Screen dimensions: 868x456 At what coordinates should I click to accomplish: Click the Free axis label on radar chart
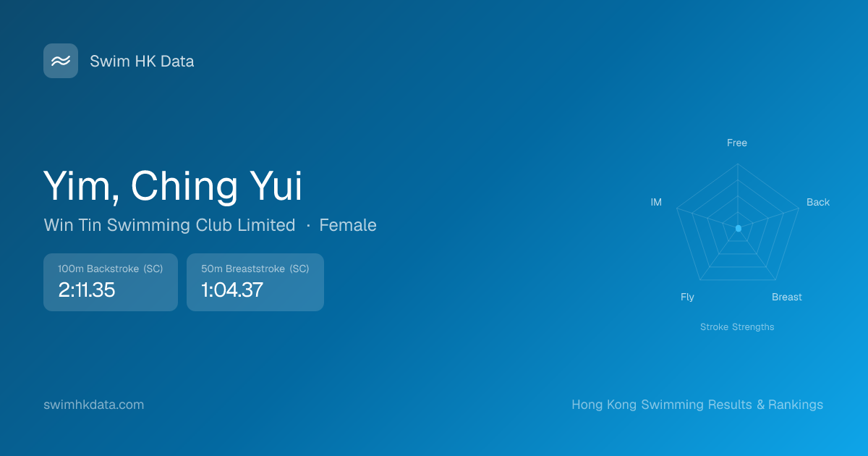pos(737,143)
